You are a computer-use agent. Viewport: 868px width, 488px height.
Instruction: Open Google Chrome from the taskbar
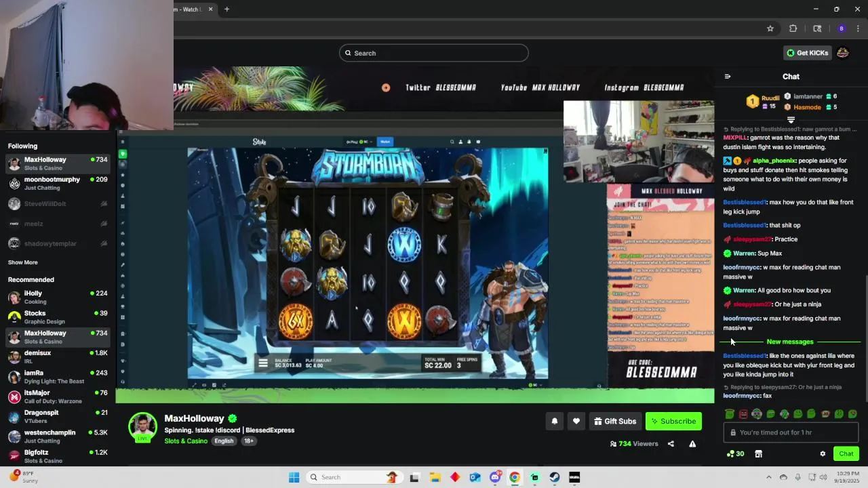pyautogui.click(x=515, y=477)
